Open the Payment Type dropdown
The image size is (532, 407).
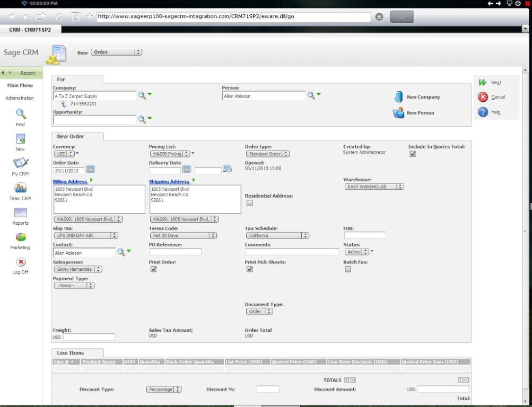[74, 286]
